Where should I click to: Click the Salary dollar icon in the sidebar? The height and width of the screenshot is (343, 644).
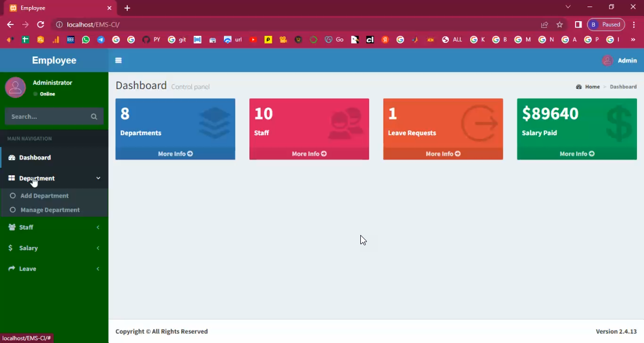(10, 248)
